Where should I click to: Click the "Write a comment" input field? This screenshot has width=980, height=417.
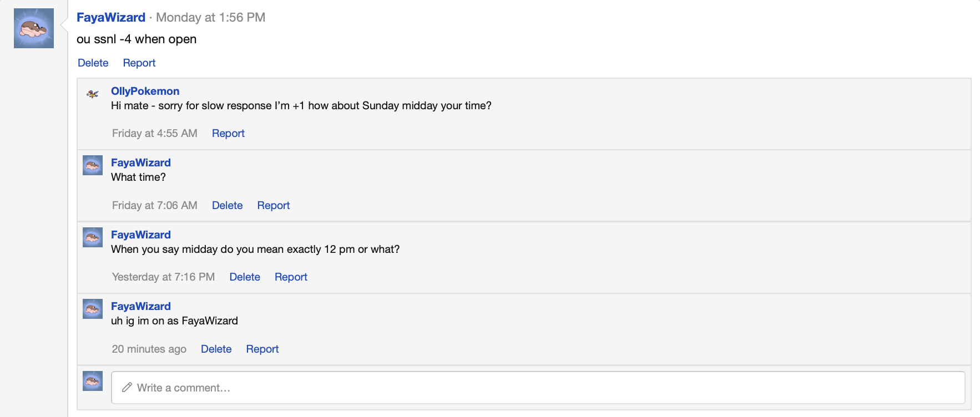538,387
